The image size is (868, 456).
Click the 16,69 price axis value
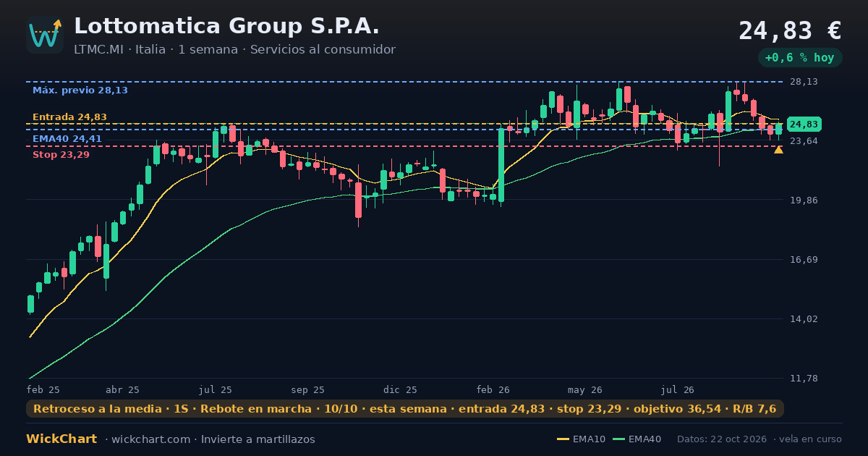coord(804,260)
